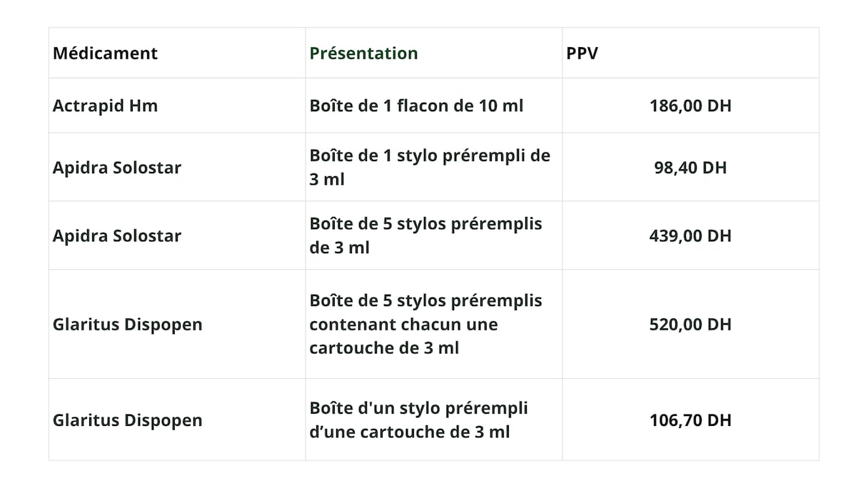Click the PPV column header
Viewport: 868px width, 488px height.
coord(582,53)
